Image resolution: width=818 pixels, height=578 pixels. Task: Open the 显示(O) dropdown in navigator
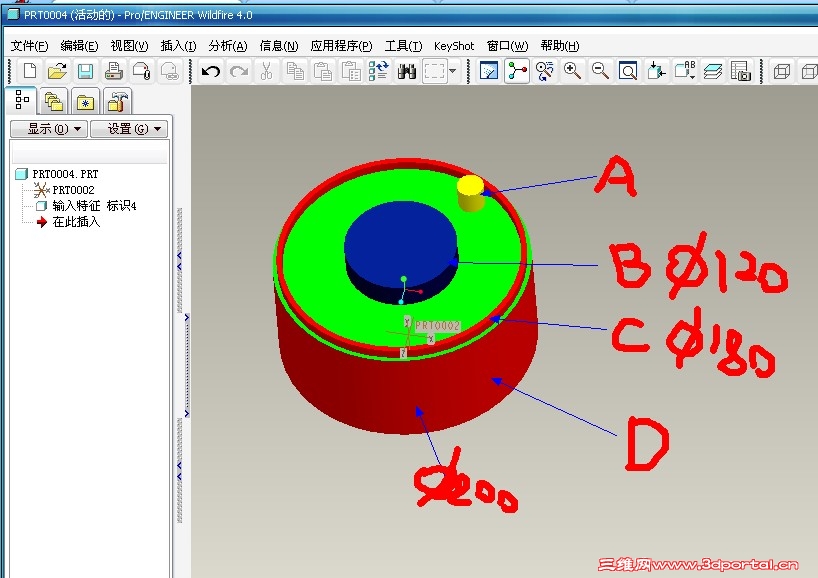(x=48, y=129)
